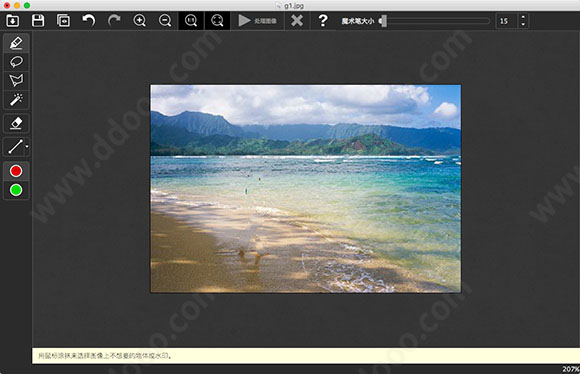Screen dimensions: 580x374
Task: Select the Lasso tool
Action: coord(16,61)
